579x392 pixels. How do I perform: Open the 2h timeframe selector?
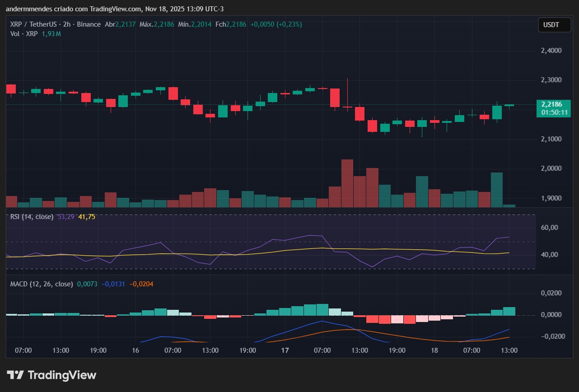pyautogui.click(x=68, y=24)
